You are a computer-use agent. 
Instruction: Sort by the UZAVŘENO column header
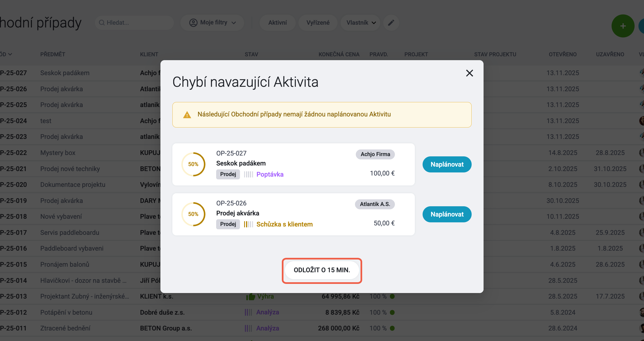610,54
